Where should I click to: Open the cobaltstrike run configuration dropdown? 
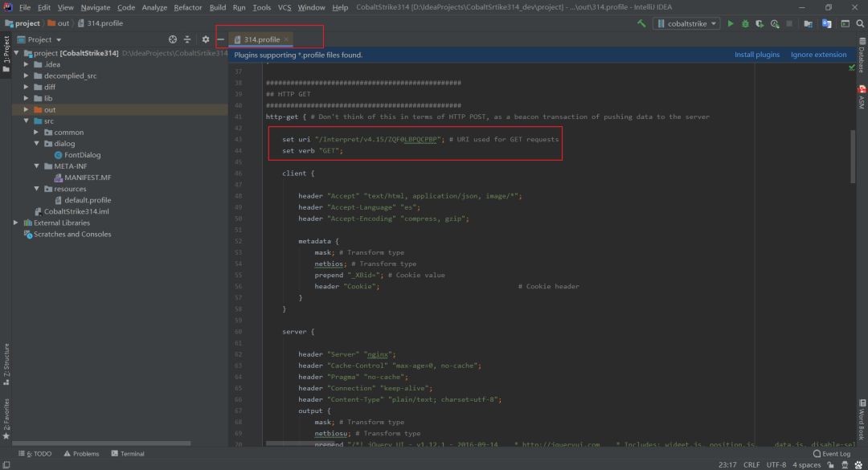(686, 23)
